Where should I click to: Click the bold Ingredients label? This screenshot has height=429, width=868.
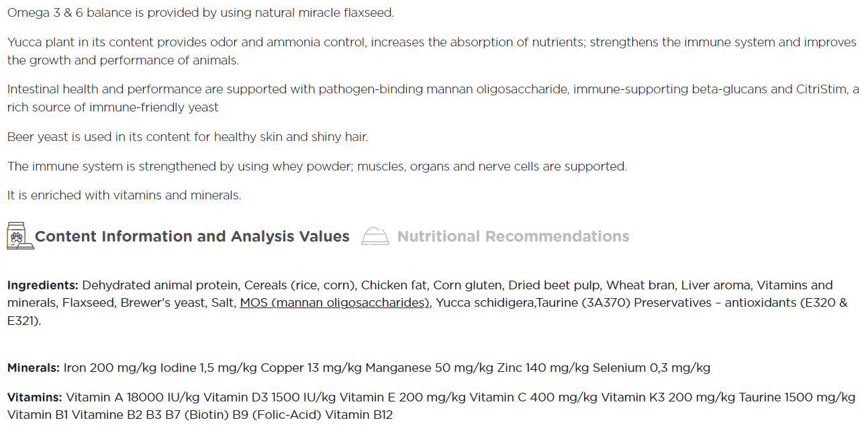tap(43, 285)
